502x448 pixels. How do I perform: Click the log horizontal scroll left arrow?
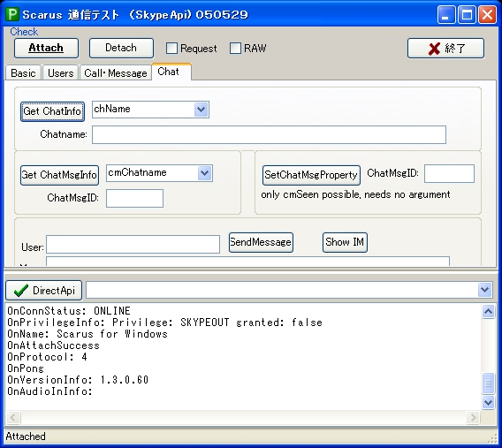tap(13, 417)
